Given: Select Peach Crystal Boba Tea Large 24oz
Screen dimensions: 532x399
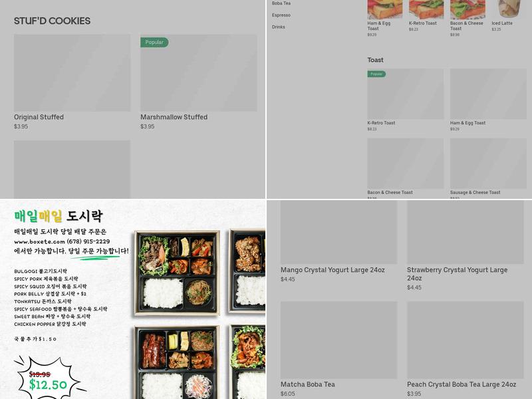Looking at the screenshot, I should 465,350.
